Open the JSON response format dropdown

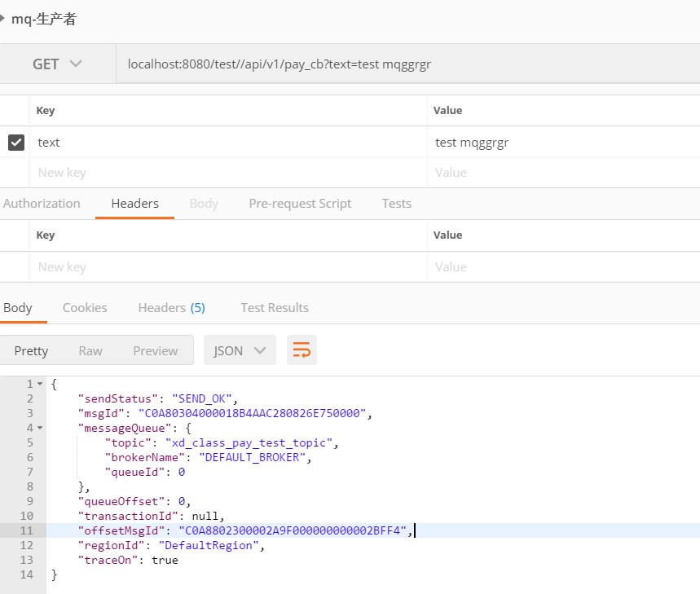239,350
